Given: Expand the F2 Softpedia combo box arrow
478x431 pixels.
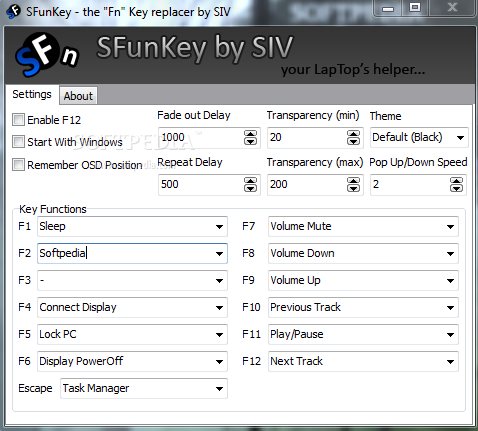Looking at the screenshot, I should point(219,254).
